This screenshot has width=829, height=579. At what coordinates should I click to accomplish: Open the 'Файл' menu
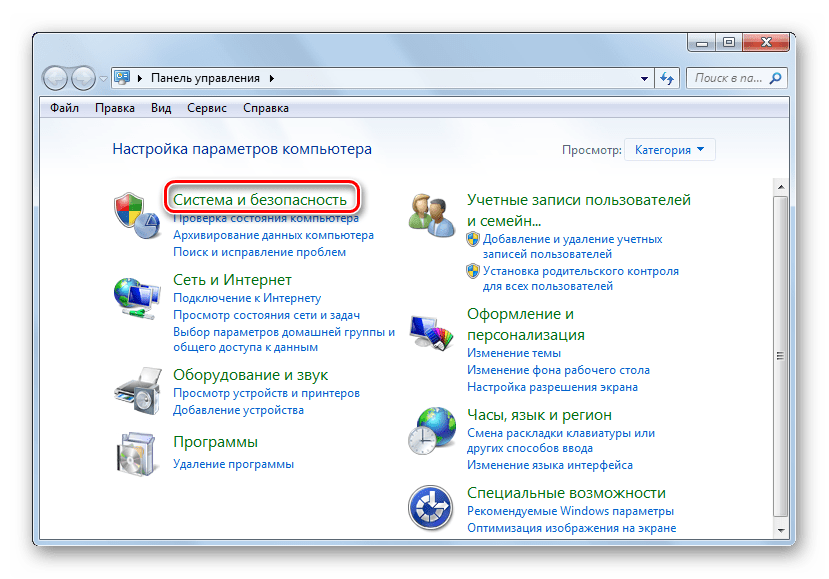[65, 108]
